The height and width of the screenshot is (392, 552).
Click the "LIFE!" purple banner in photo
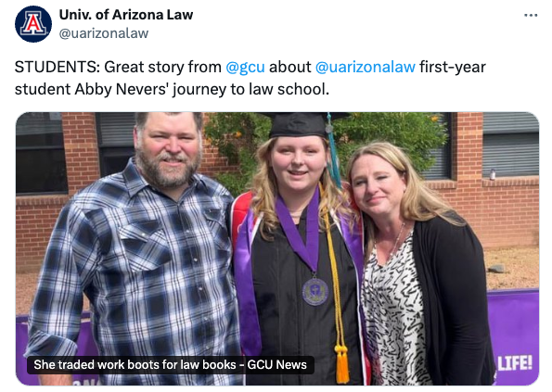click(515, 363)
